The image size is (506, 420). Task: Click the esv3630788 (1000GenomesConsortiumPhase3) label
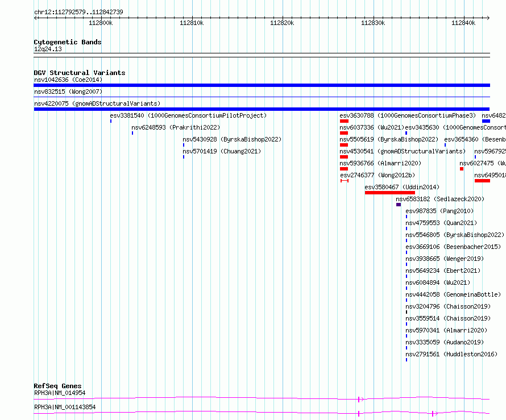408,115
